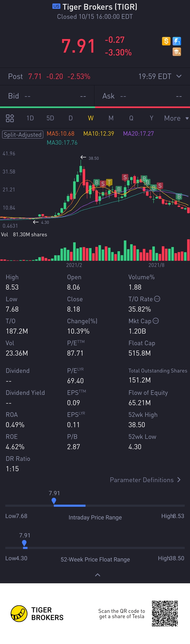190x644 pixels.
Task: Tap the Vol 81.30M shares label
Action: 24,235
